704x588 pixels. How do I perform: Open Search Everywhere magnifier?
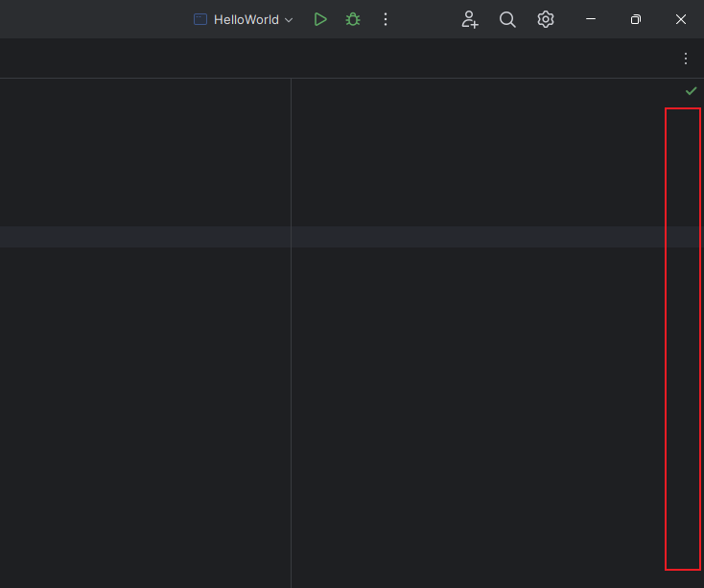507,19
